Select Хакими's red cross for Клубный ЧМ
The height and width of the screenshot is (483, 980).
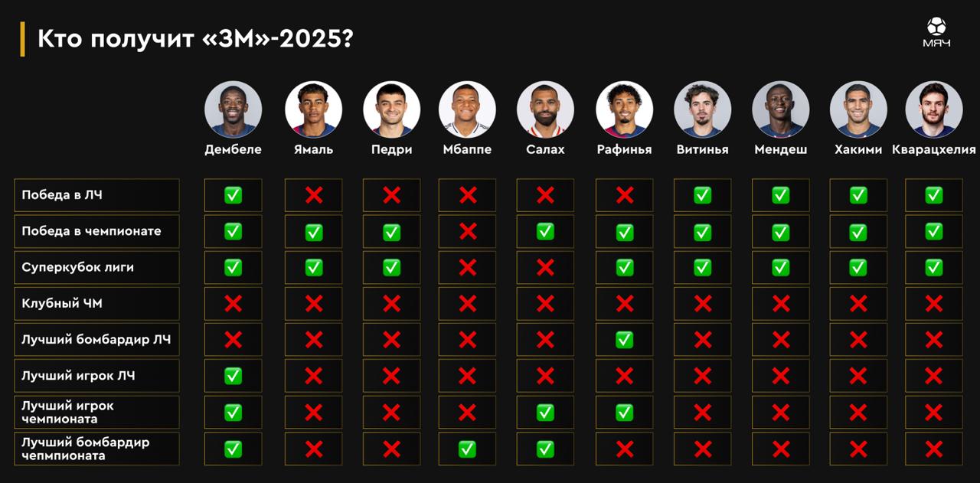click(x=858, y=304)
